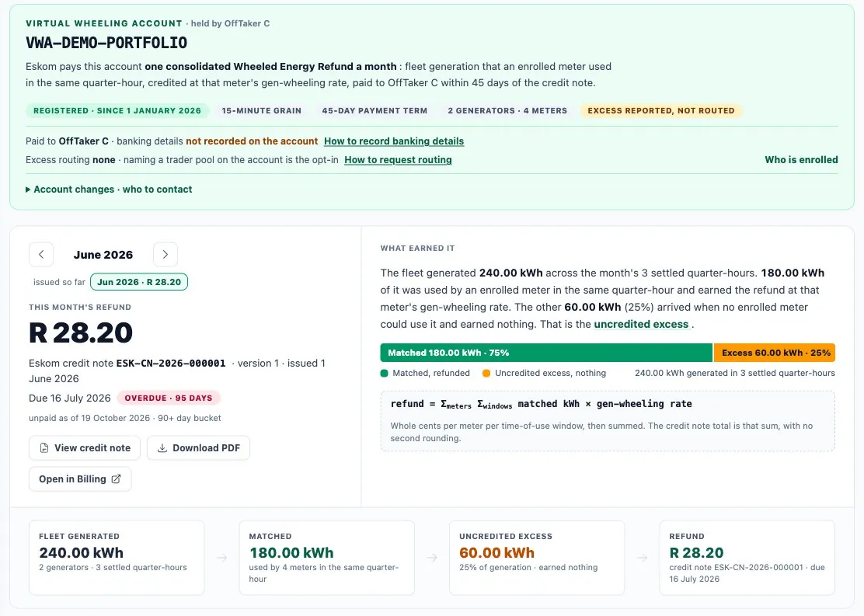
Task: Click the 'This month's refund' label
Action: coord(80,308)
